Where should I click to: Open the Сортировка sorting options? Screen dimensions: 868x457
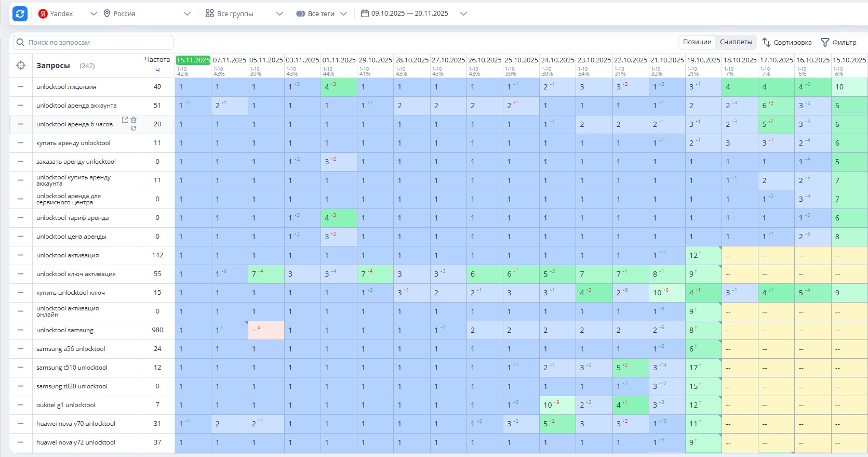click(786, 43)
